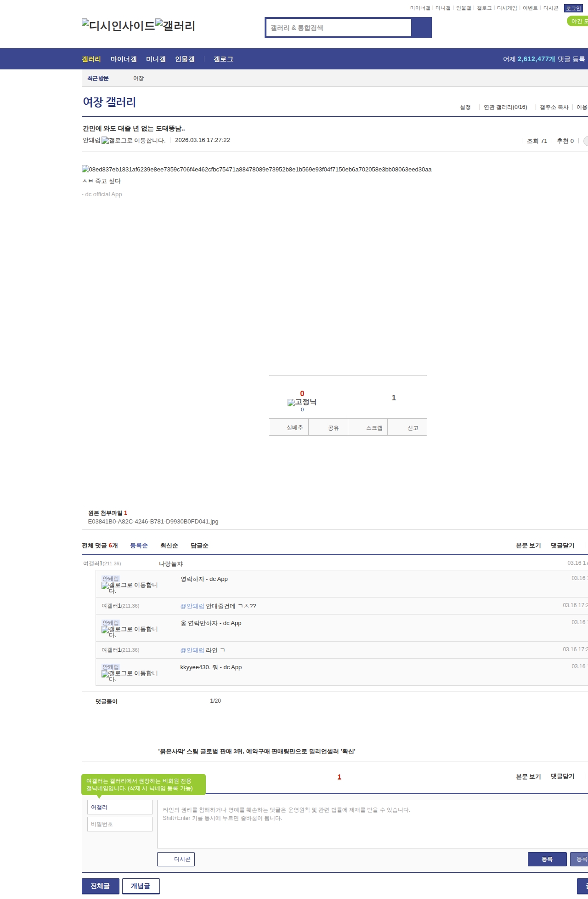This screenshot has width=588, height=899.
Task: Click the 실베추 button
Action: point(288,427)
